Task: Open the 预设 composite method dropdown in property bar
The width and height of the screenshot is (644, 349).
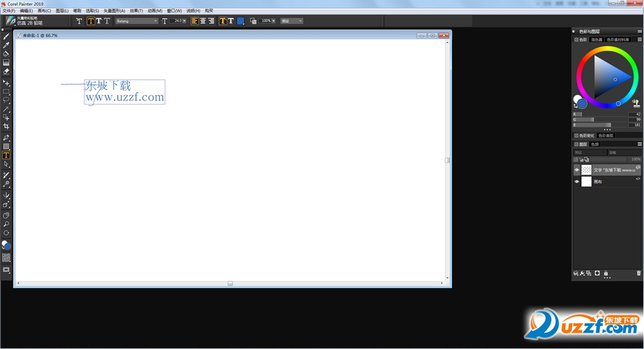Action: (x=292, y=21)
